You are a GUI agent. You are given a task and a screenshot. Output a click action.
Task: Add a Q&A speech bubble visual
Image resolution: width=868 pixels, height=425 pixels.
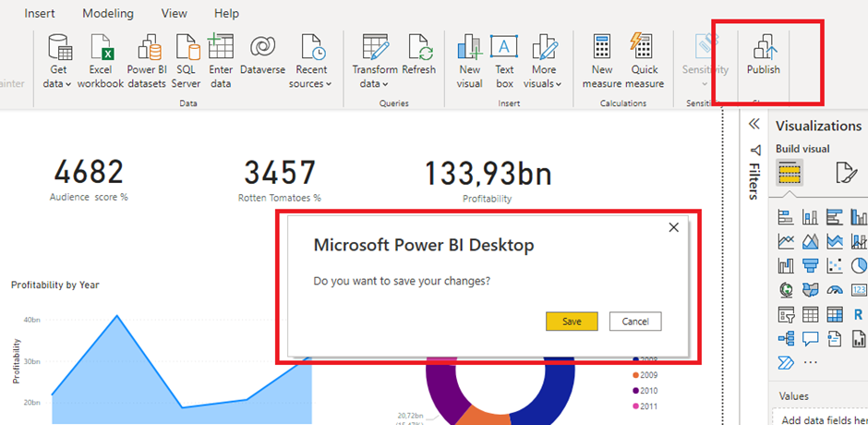pyautogui.click(x=810, y=338)
